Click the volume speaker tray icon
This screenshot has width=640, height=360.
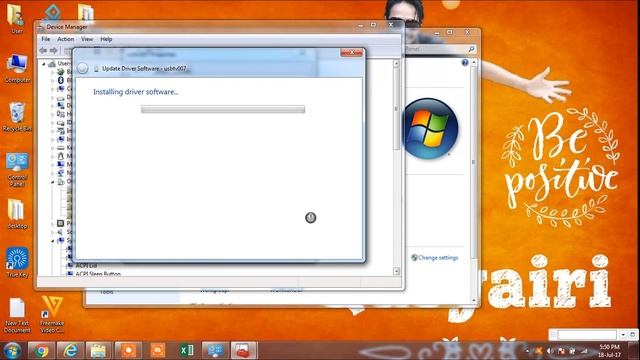550,351
